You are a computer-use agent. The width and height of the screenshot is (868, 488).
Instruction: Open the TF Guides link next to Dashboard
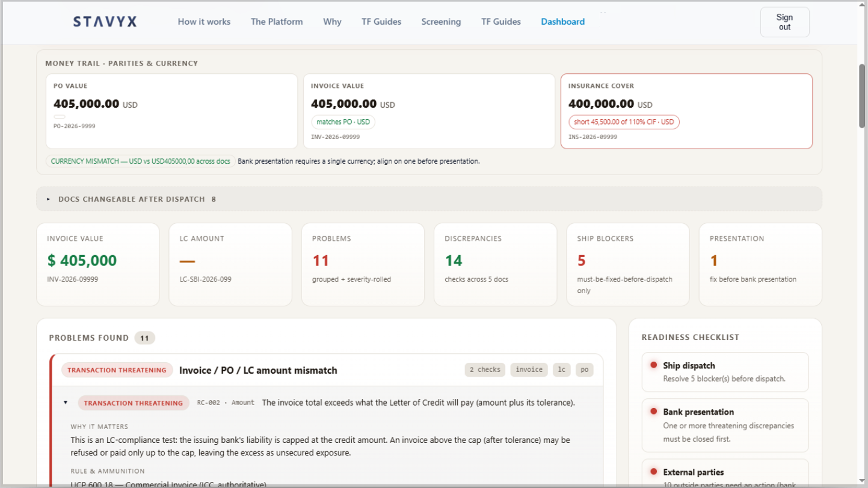501,22
